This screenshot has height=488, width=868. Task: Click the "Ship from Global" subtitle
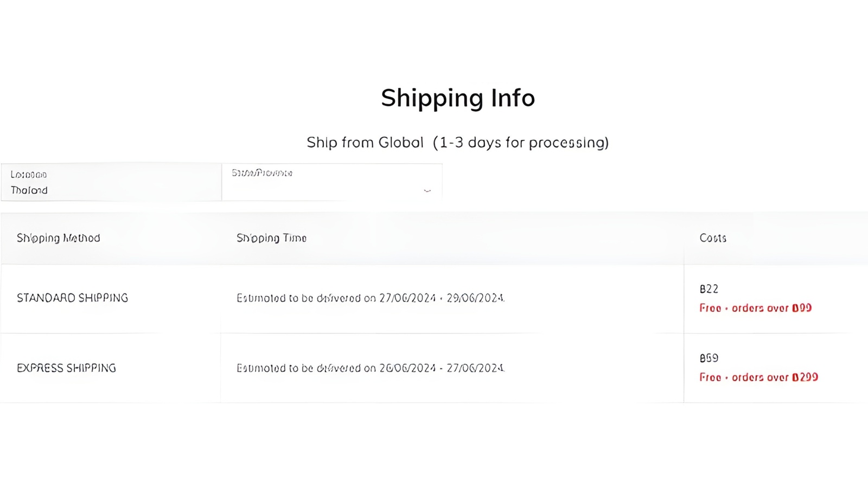365,142
